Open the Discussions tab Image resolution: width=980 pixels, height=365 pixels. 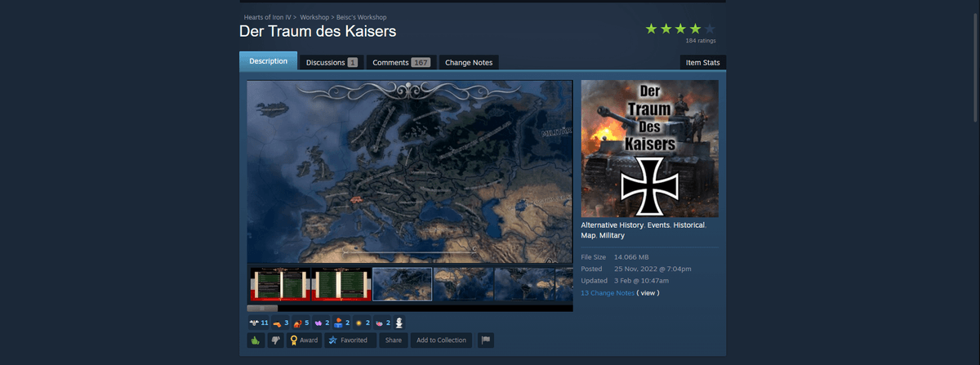pyautogui.click(x=332, y=63)
